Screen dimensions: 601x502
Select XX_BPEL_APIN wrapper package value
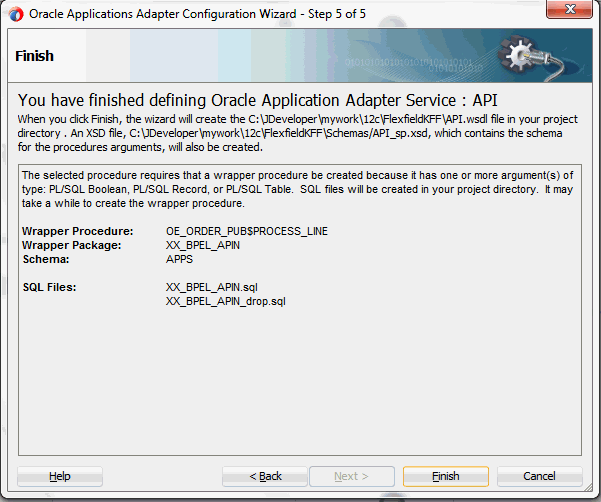pyautogui.click(x=203, y=245)
